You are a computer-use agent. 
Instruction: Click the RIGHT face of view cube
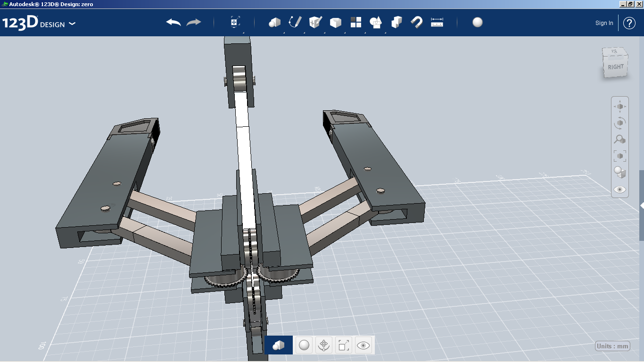pyautogui.click(x=615, y=67)
